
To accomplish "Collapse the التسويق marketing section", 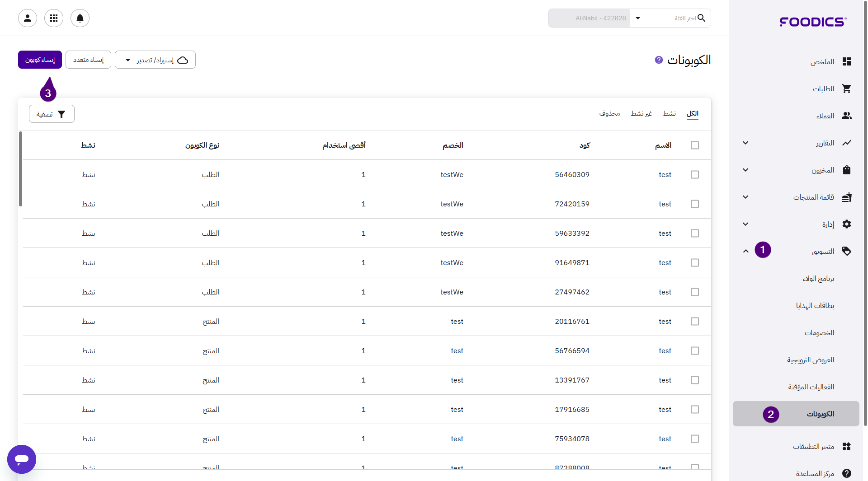I will (745, 251).
